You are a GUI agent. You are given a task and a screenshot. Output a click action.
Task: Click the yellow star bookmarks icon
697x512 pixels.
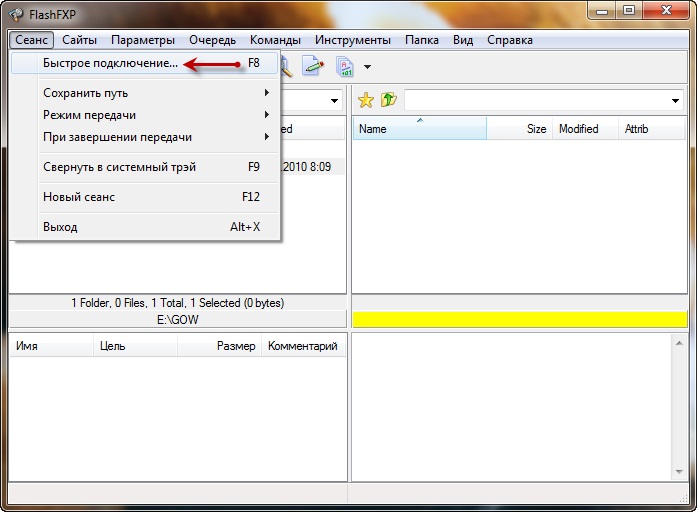click(366, 100)
